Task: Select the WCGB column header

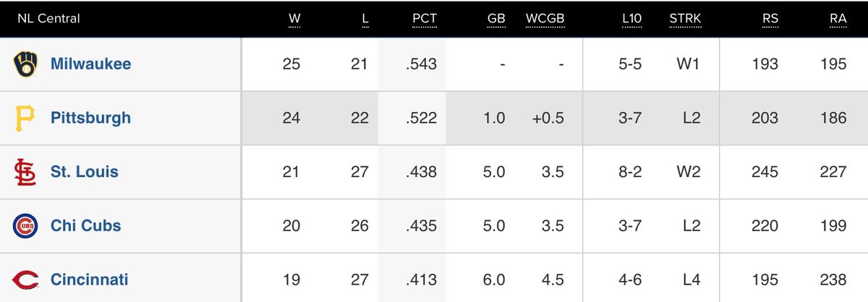Action: [545, 18]
